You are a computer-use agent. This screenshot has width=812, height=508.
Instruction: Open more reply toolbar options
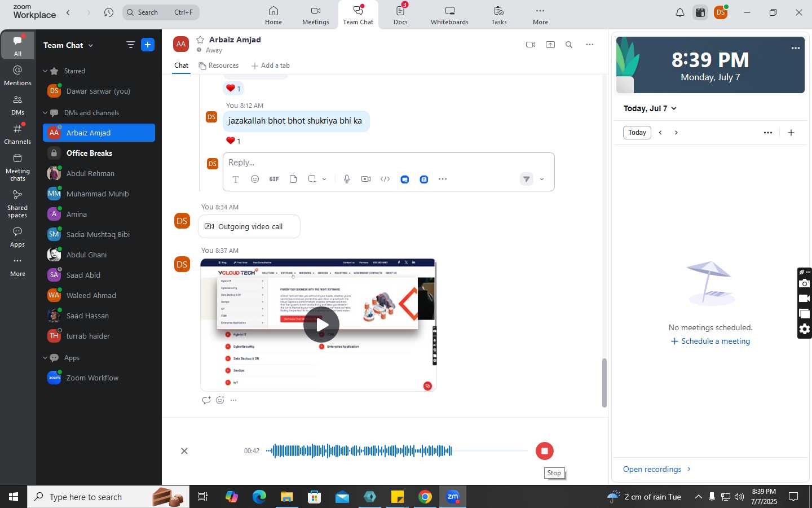(x=443, y=179)
